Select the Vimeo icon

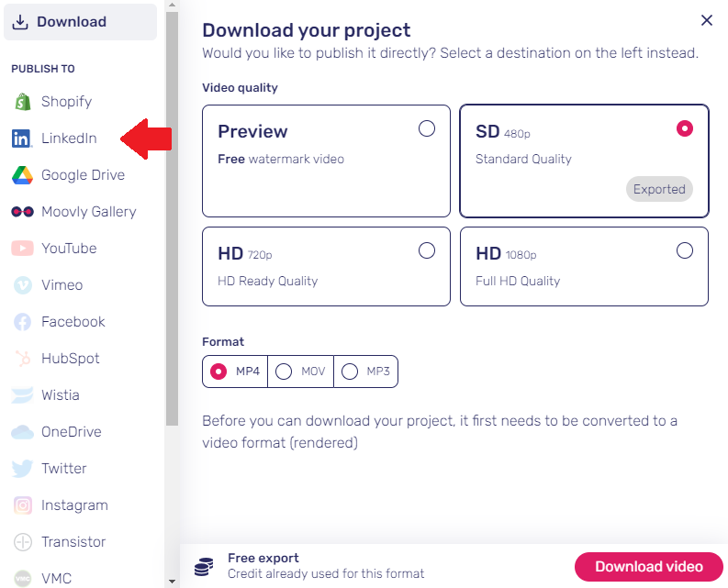(x=22, y=285)
